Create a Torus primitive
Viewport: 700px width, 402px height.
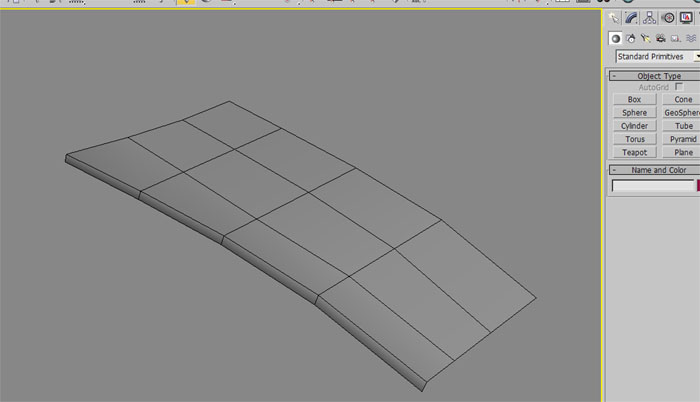634,139
